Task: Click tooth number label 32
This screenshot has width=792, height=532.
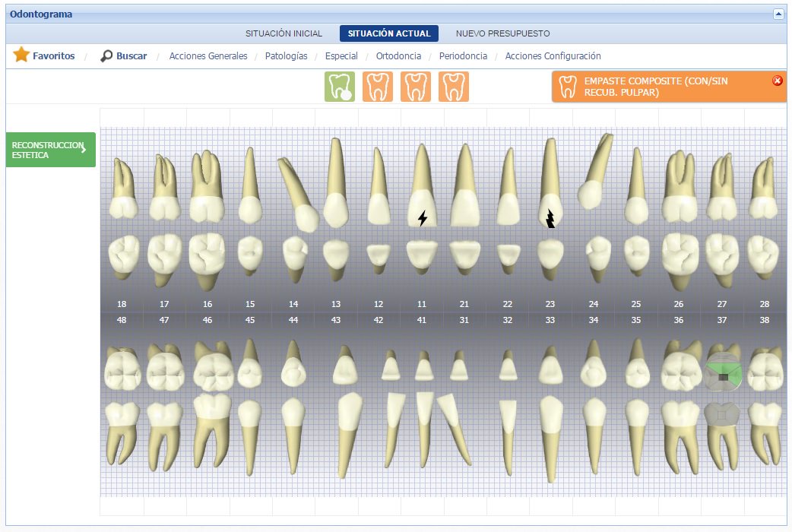Action: [508, 320]
